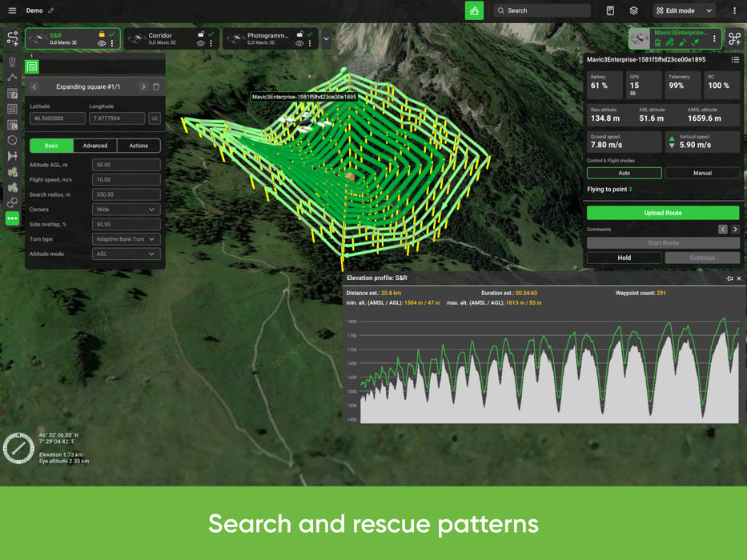Click the drone pairing icon in the top-right corner
Viewport: 747px width, 560px height.
[737, 38]
